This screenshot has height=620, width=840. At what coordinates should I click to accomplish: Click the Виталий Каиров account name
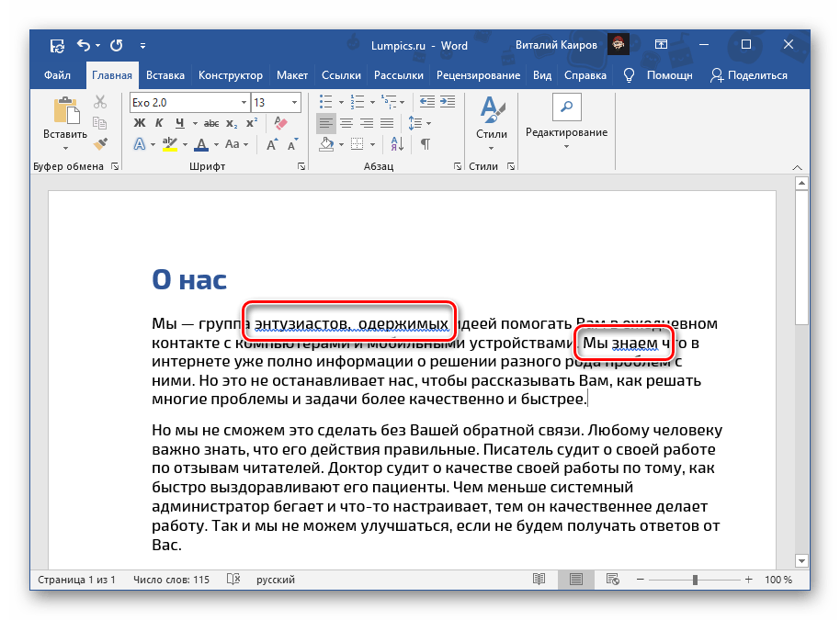point(556,46)
